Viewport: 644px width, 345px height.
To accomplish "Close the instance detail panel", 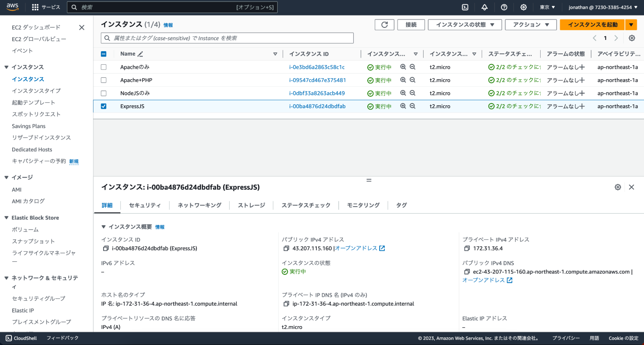I will tap(631, 187).
